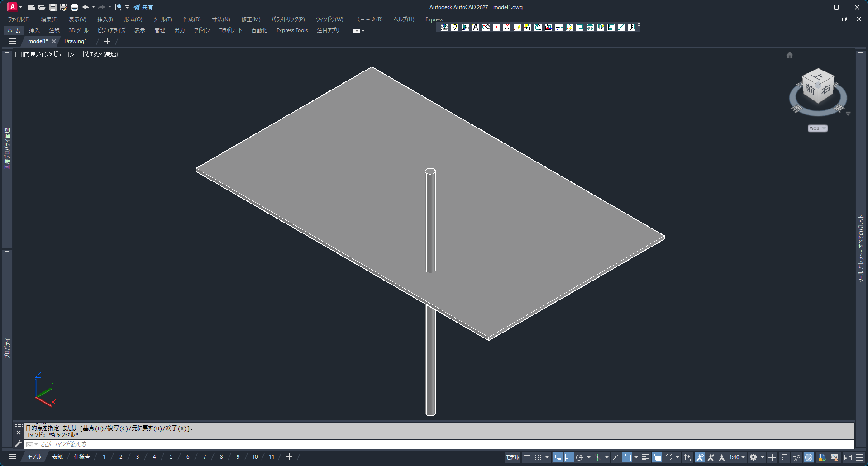Screen dimensions: 868x466
Task: Click the workspace switching gear icon
Action: tap(753, 457)
